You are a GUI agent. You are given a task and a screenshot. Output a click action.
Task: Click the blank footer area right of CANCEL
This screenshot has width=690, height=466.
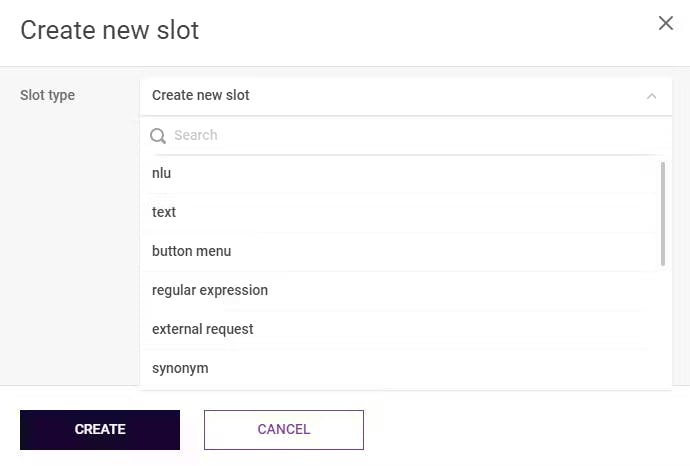point(520,430)
